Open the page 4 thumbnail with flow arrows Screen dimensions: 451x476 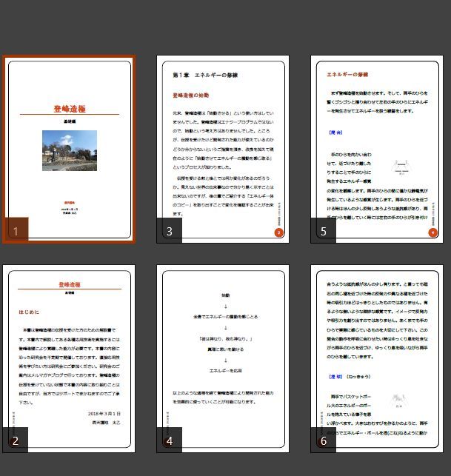tap(223, 358)
